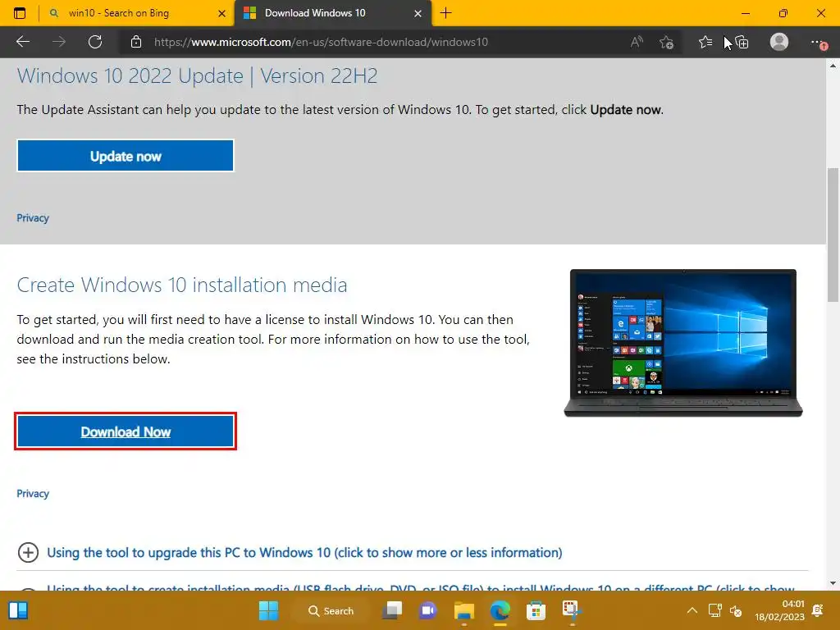This screenshot has width=840, height=630.
Task: Click the 'Create Windows 10 installation media' heading
Action: click(x=182, y=285)
